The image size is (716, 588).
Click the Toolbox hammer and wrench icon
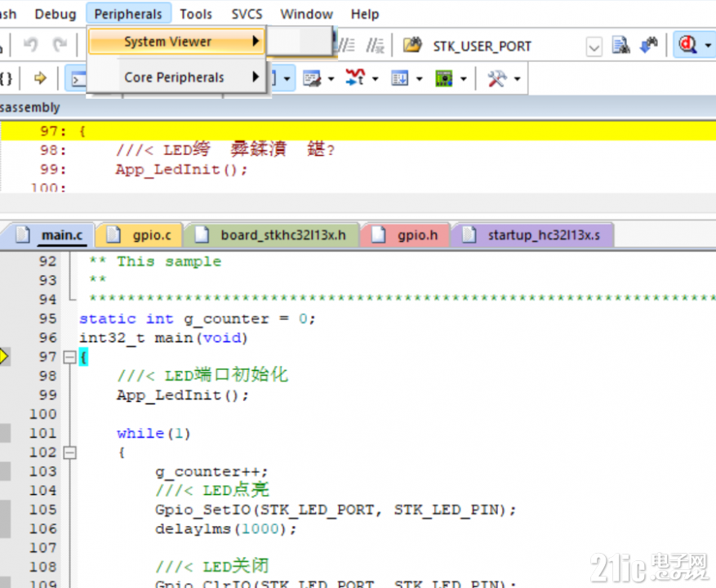(x=497, y=78)
